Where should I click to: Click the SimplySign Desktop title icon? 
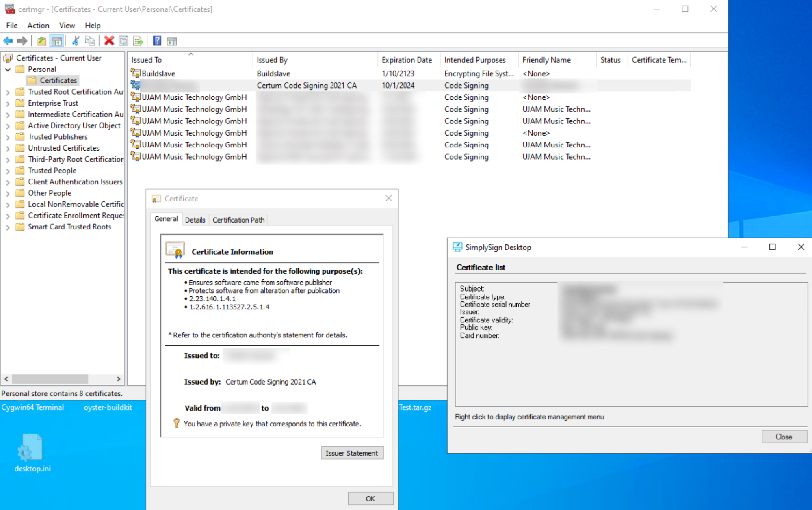[457, 247]
